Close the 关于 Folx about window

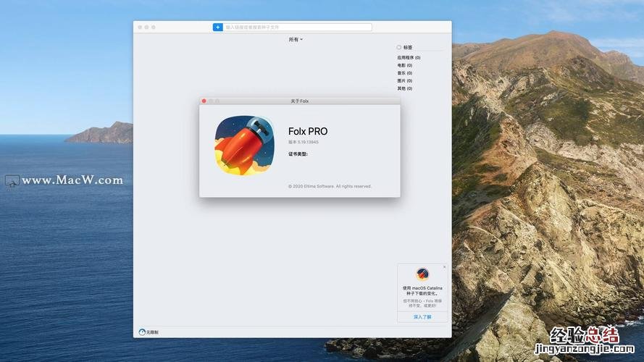click(204, 101)
